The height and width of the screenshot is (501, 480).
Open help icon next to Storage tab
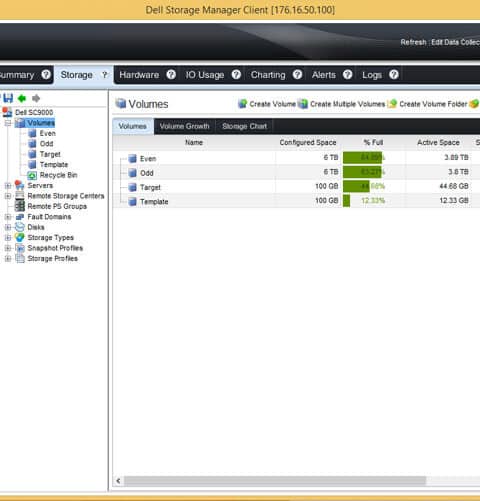pos(105,75)
